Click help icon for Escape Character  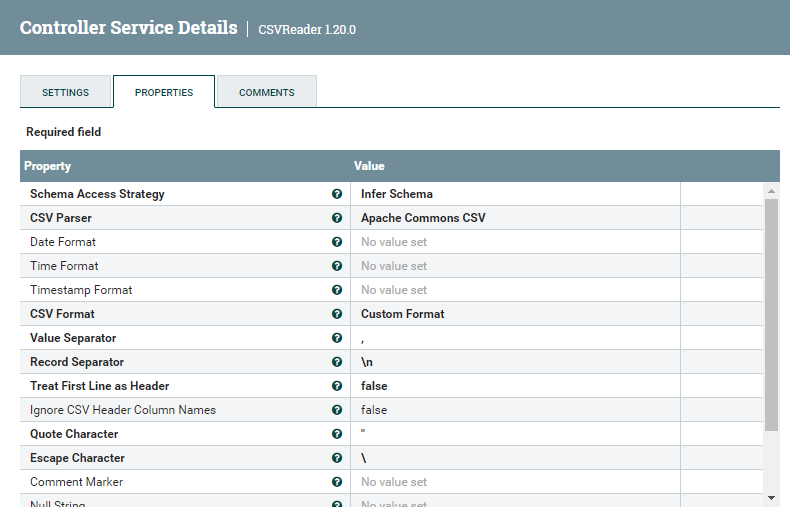[x=337, y=458]
